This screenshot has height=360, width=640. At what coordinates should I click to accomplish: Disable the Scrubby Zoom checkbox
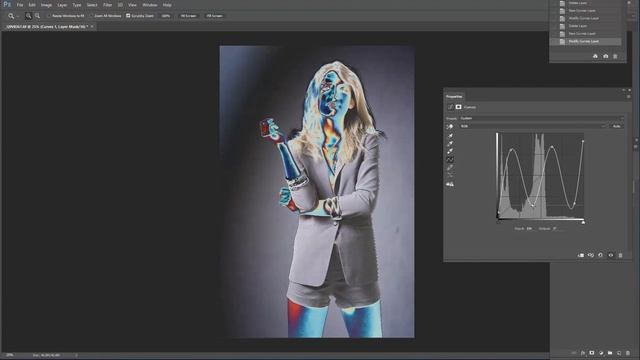[x=128, y=16]
